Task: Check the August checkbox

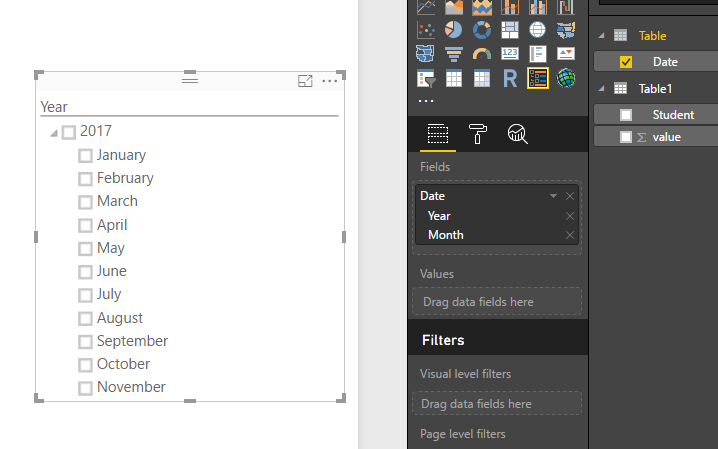Action: coord(85,319)
